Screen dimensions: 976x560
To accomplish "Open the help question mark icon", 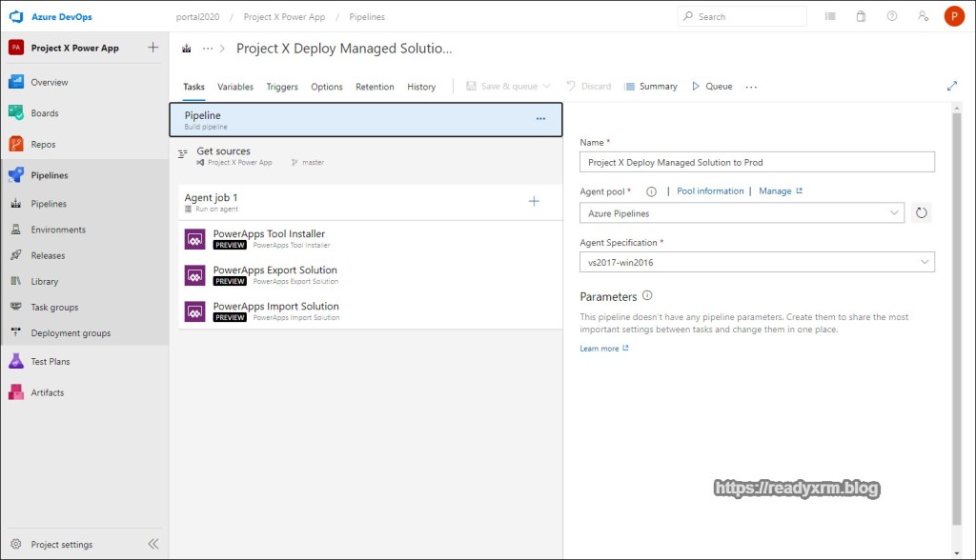I will [891, 16].
